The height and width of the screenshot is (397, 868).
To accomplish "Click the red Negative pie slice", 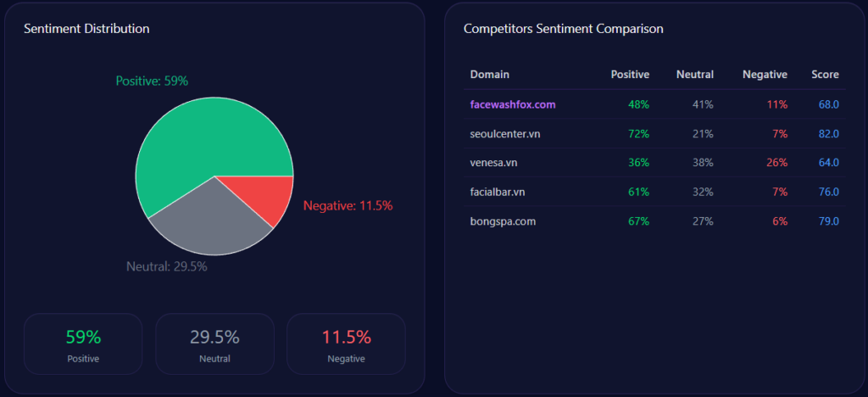I will 273,197.
